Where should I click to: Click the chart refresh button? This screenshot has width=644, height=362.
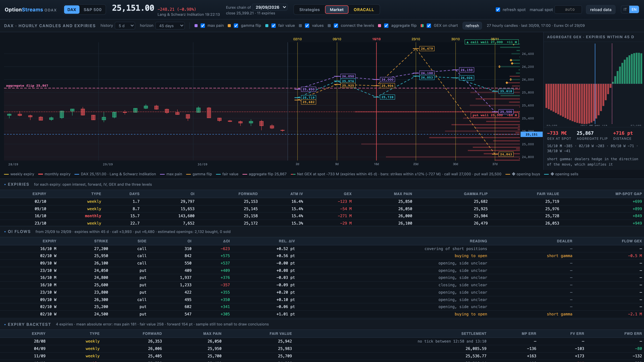coord(472,25)
